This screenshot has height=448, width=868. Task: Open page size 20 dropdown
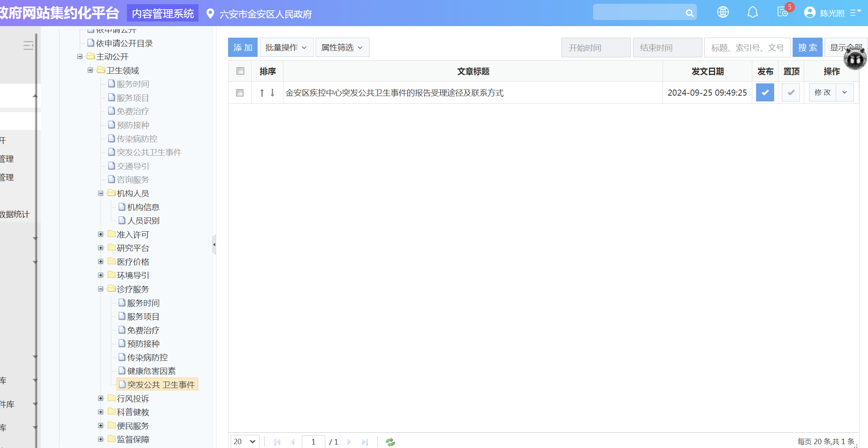pos(245,441)
